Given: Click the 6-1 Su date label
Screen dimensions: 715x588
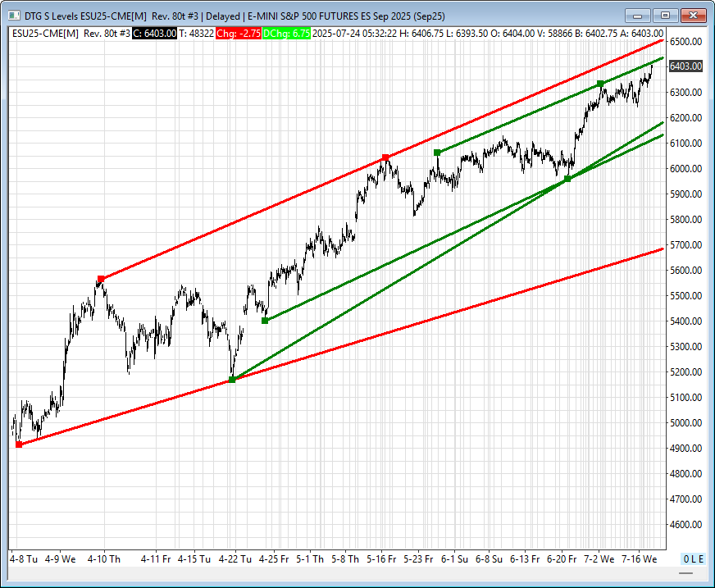Looking at the screenshot, I should [x=454, y=559].
